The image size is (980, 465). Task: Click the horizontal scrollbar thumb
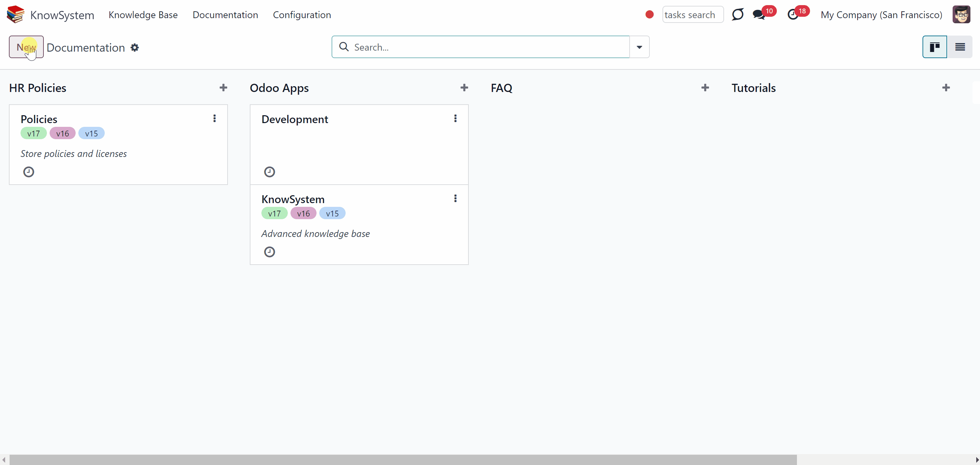[x=403, y=460]
